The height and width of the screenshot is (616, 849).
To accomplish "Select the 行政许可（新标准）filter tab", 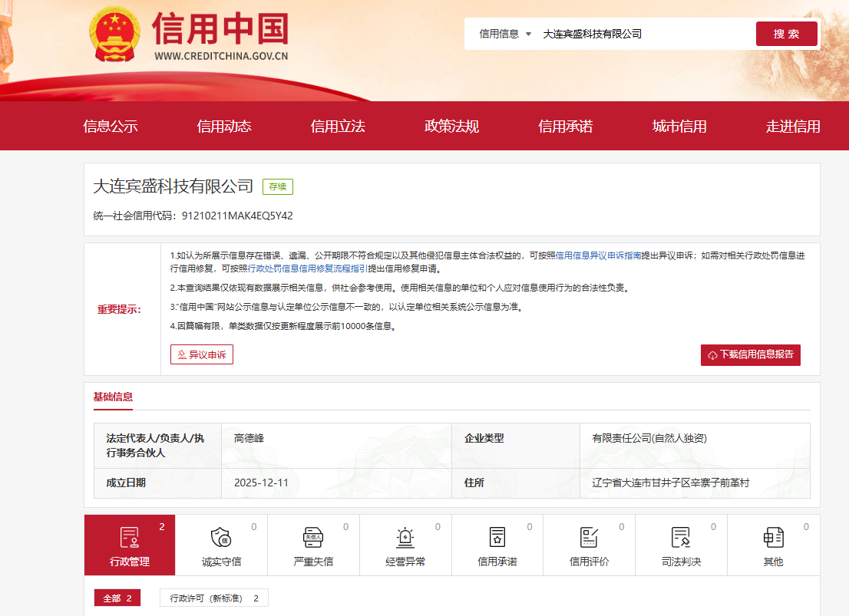I will [x=213, y=598].
